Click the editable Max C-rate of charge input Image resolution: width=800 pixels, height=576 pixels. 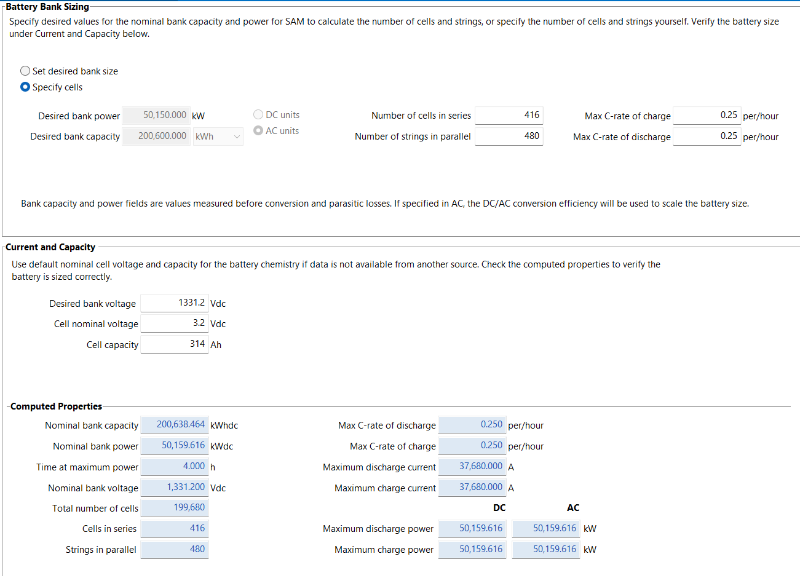pyautogui.click(x=706, y=116)
